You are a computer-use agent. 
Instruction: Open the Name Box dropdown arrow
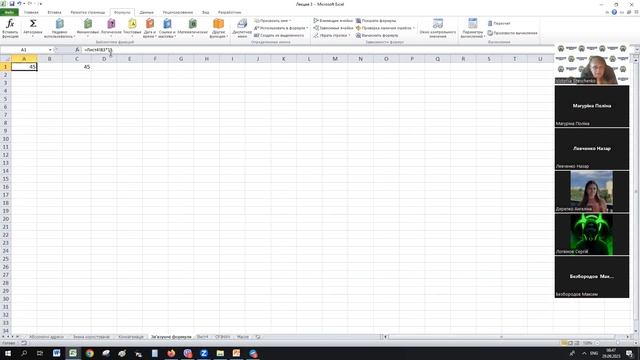(50, 50)
